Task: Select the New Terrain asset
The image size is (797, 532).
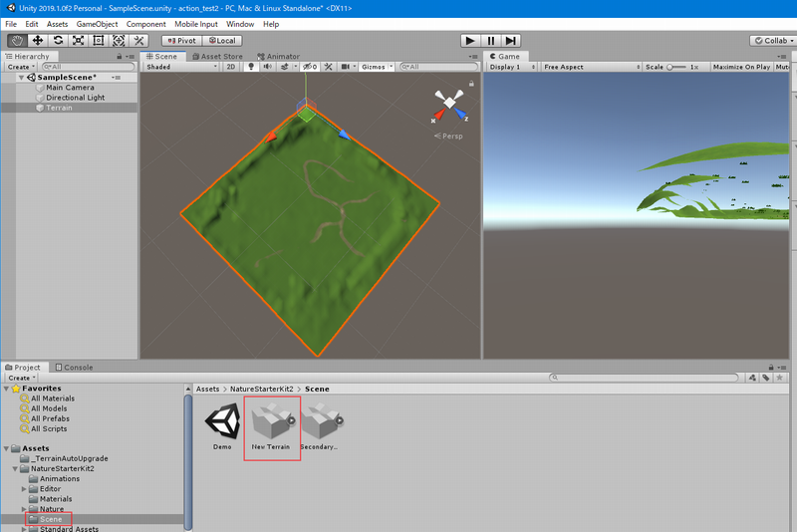Action: pyautogui.click(x=271, y=425)
